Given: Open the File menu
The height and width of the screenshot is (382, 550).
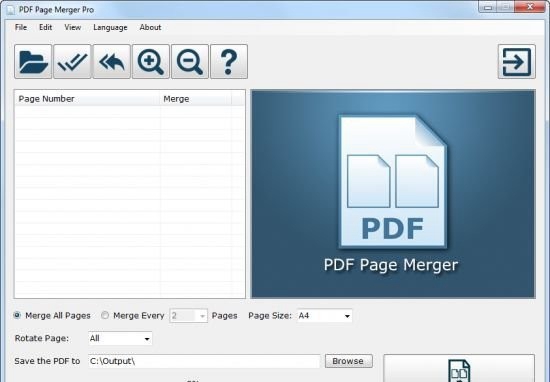Looking at the screenshot, I should (21, 27).
